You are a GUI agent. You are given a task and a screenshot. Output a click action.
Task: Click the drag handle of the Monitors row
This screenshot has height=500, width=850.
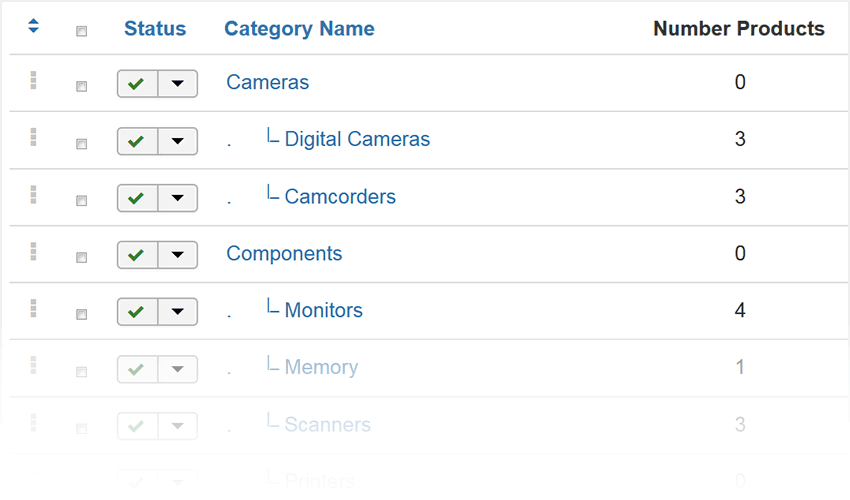(x=34, y=309)
